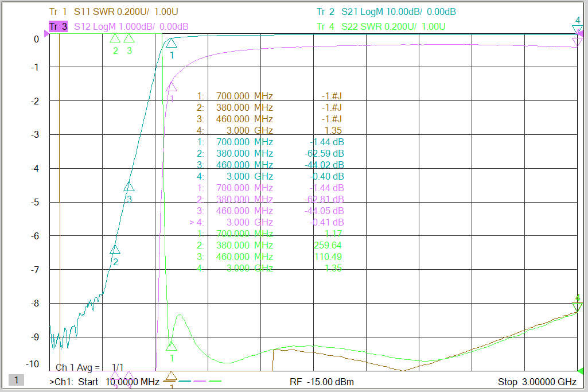Click magenta marker 3 readout -44.05 dB

(324, 211)
